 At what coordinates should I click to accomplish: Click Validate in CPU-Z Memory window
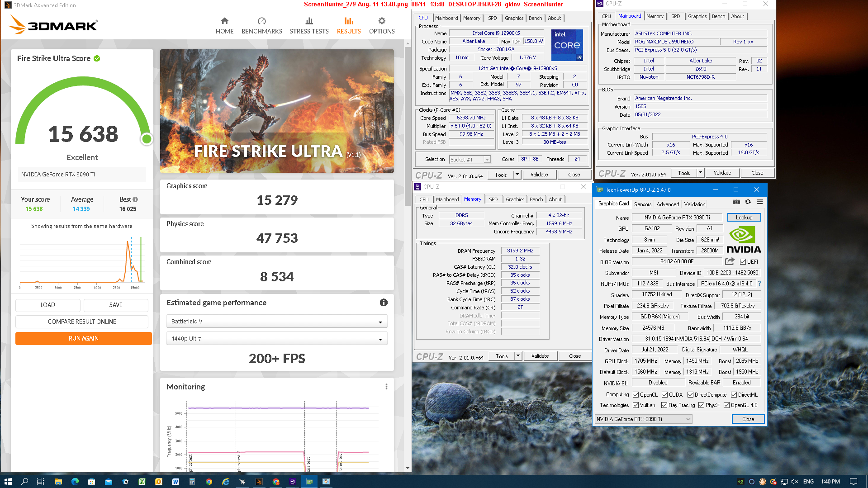pos(540,356)
